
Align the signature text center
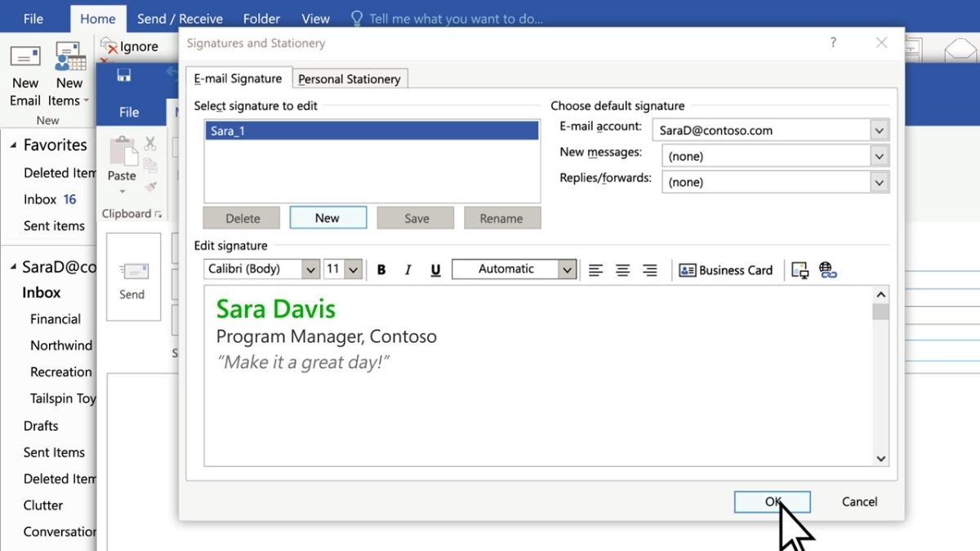click(x=622, y=269)
